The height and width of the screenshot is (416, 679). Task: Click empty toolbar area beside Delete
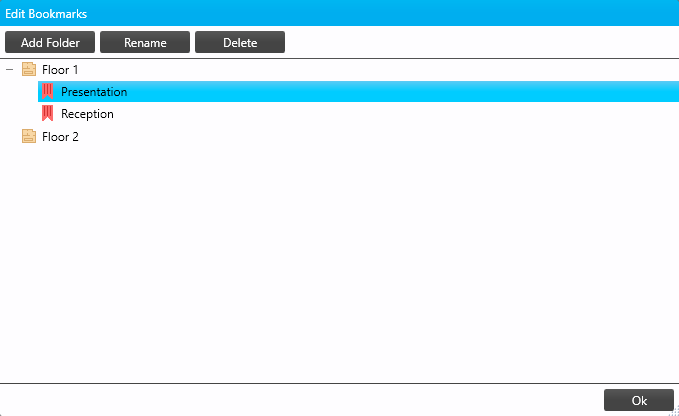coord(480,42)
